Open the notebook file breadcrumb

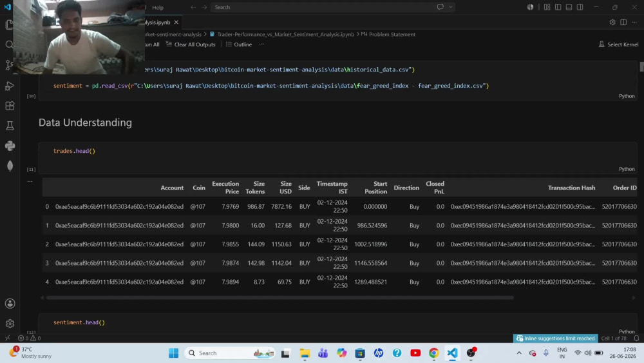[282, 35]
